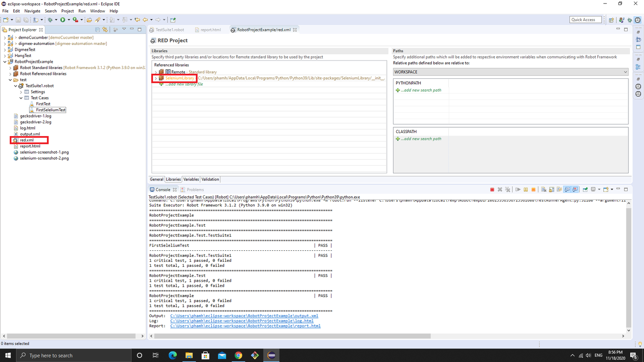644x362 pixels.
Task: Toggle Scroll Lock in the console
Action: coord(551,190)
